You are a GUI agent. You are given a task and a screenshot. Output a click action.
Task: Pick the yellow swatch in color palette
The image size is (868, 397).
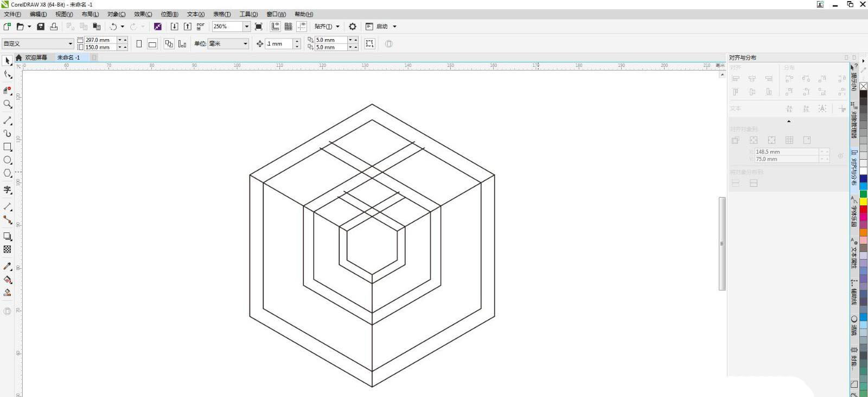tap(863, 202)
